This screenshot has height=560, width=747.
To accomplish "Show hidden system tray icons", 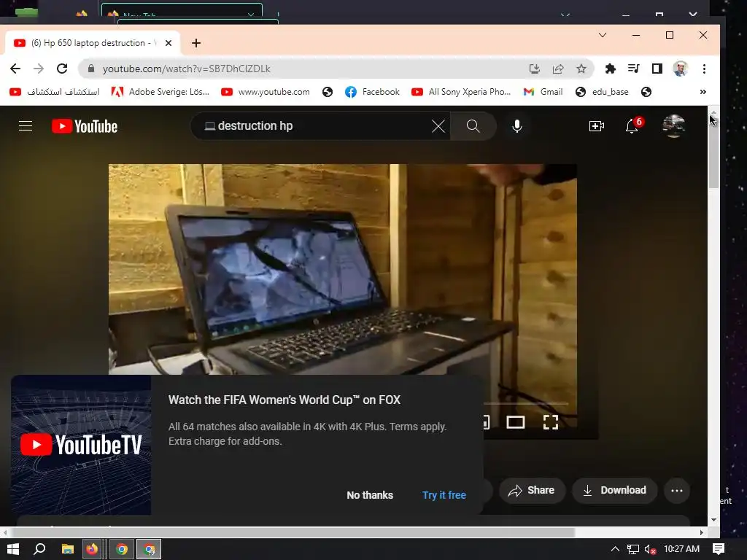I will (x=615, y=549).
